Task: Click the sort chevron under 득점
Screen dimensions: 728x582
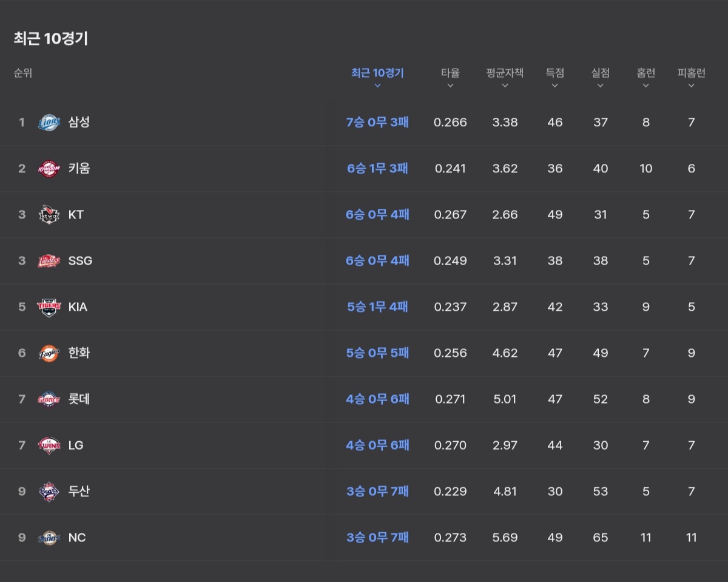Action: click(x=554, y=86)
